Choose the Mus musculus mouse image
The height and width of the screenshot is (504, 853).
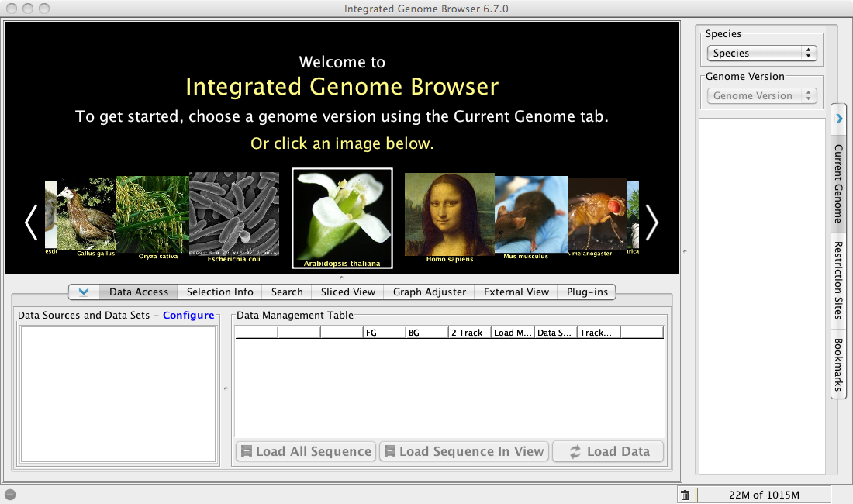tap(531, 216)
